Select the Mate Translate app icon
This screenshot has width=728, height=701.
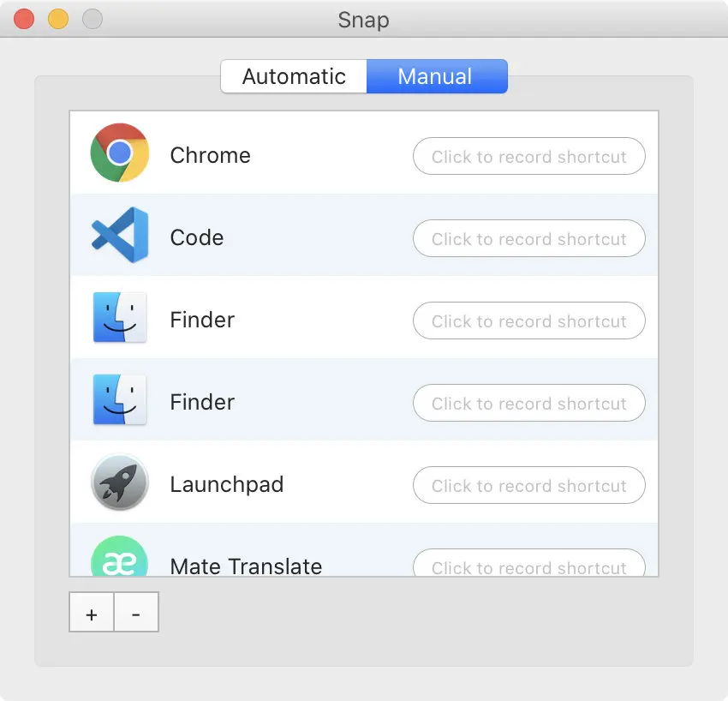point(120,556)
